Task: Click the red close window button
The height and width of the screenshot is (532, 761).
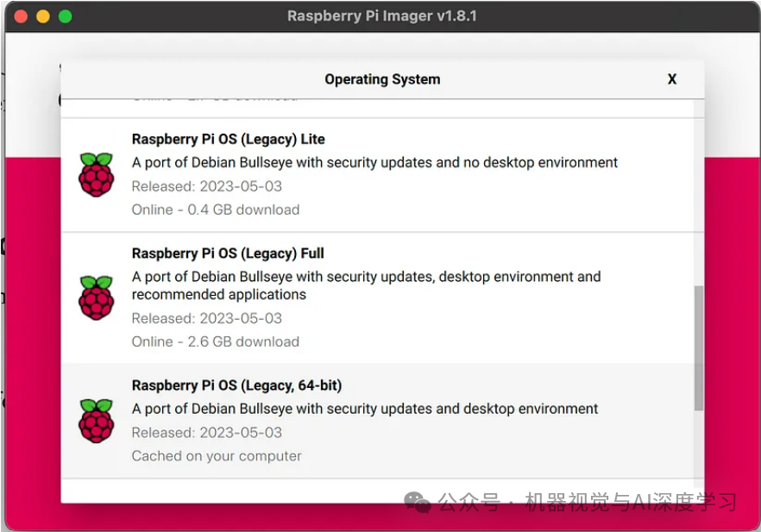Action: click(x=21, y=16)
